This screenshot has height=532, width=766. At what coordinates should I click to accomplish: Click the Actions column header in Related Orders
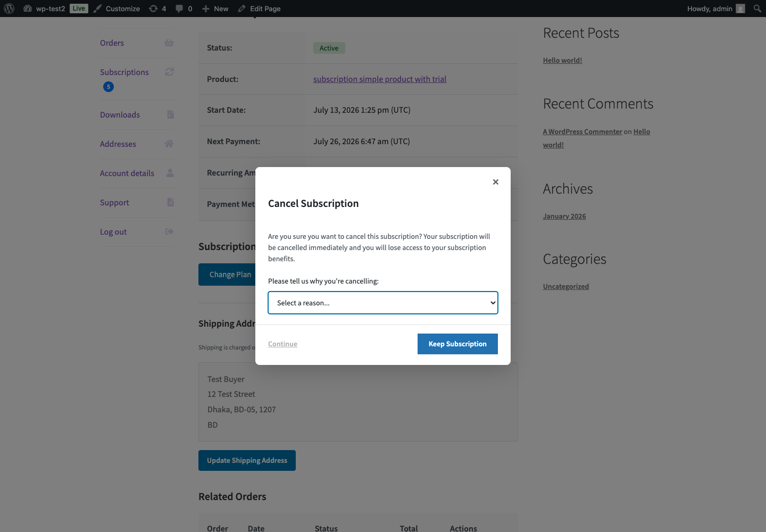pyautogui.click(x=463, y=528)
